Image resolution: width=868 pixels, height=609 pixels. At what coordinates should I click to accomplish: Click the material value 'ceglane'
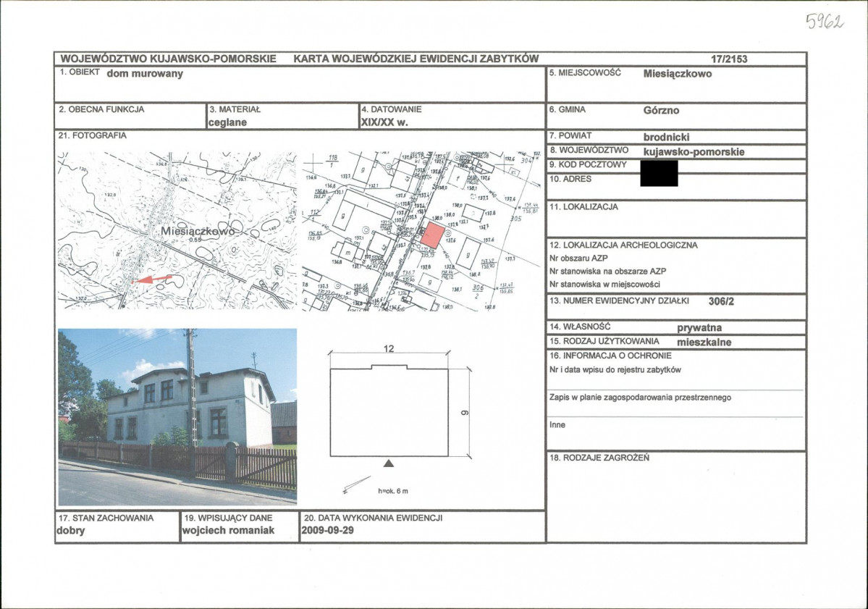point(227,122)
